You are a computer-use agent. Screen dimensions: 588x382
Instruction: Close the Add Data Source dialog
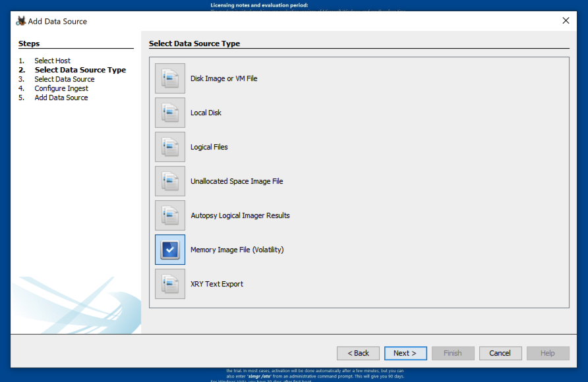pyautogui.click(x=566, y=20)
